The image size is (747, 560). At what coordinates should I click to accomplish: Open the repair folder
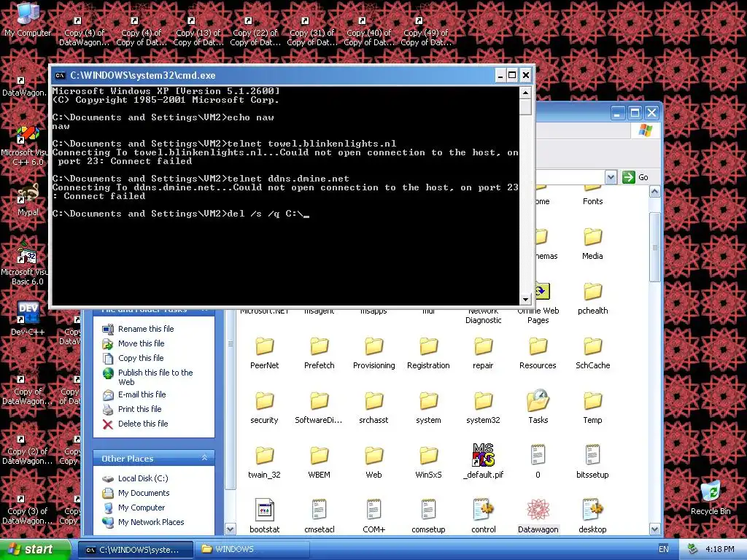click(x=483, y=352)
